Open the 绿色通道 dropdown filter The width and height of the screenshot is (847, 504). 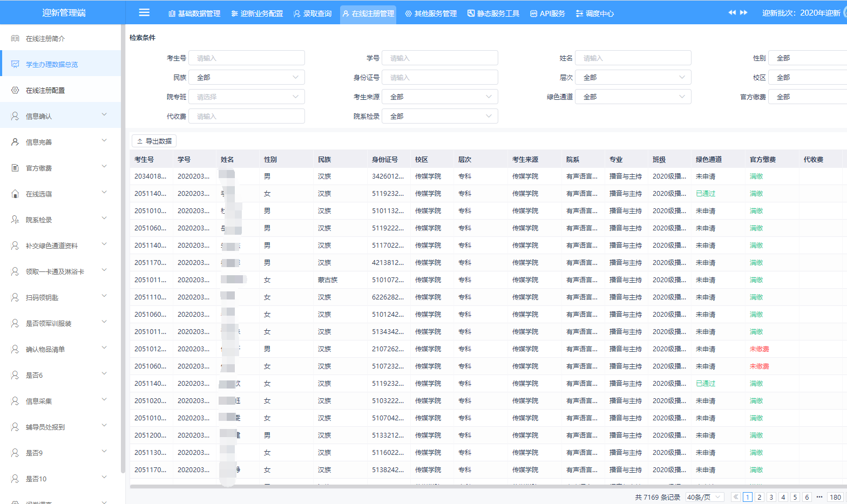pos(633,97)
